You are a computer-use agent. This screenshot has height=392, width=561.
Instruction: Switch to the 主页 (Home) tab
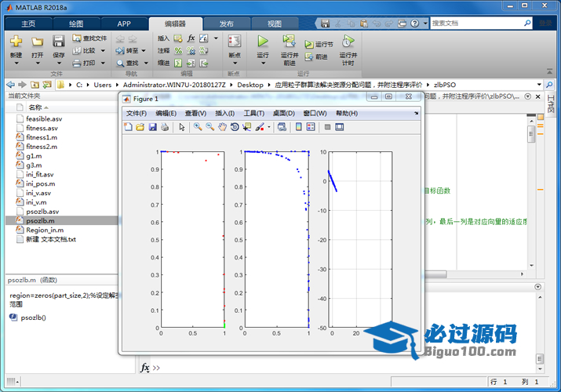(28, 24)
